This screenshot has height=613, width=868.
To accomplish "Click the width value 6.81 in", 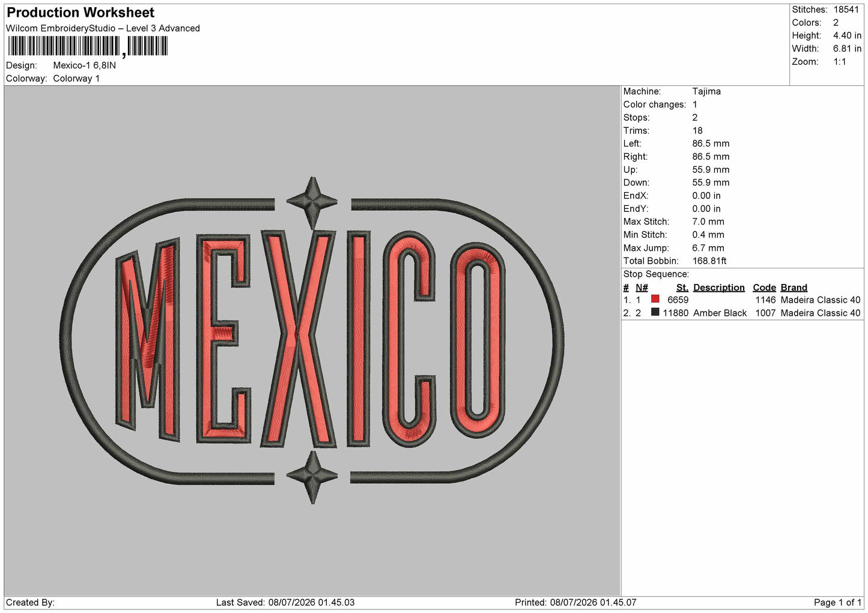I will pyautogui.click(x=847, y=49).
